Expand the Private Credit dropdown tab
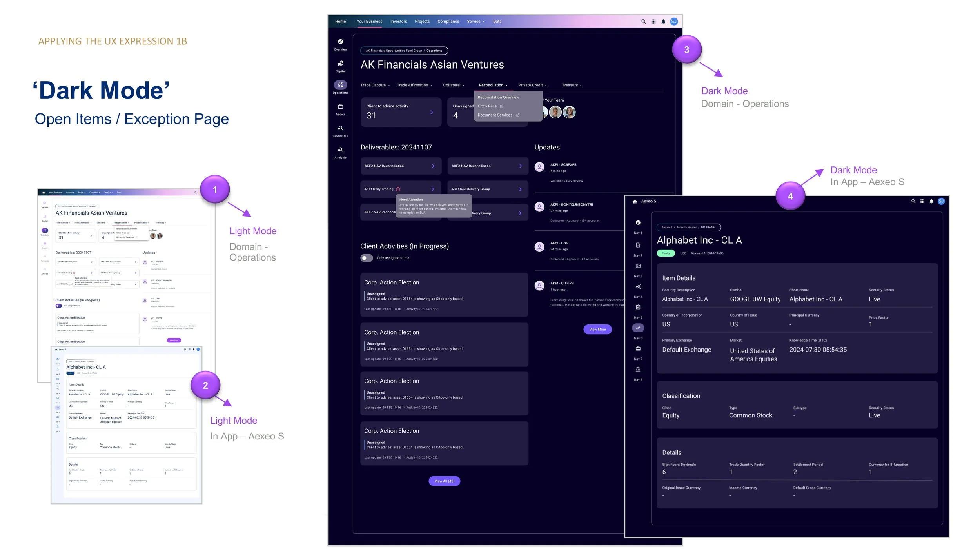This screenshot has height=552, width=980. click(532, 85)
